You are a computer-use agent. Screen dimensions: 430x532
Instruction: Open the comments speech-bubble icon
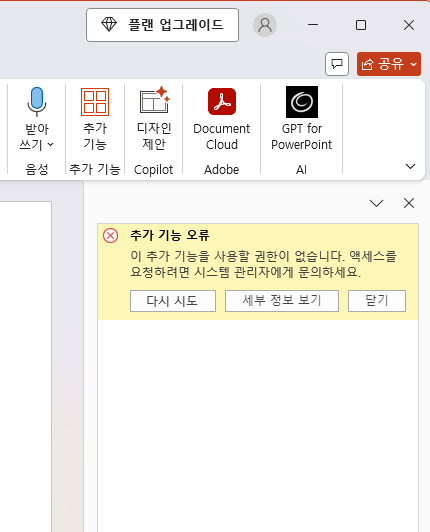[x=337, y=64]
